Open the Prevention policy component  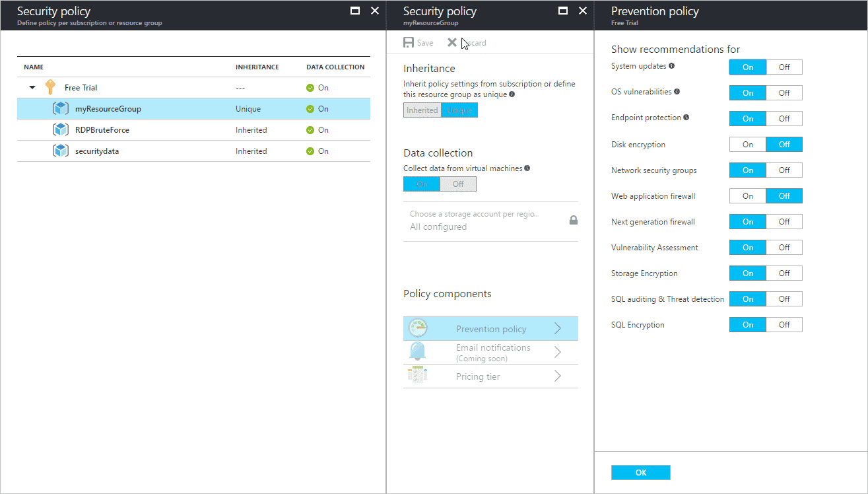click(x=490, y=329)
